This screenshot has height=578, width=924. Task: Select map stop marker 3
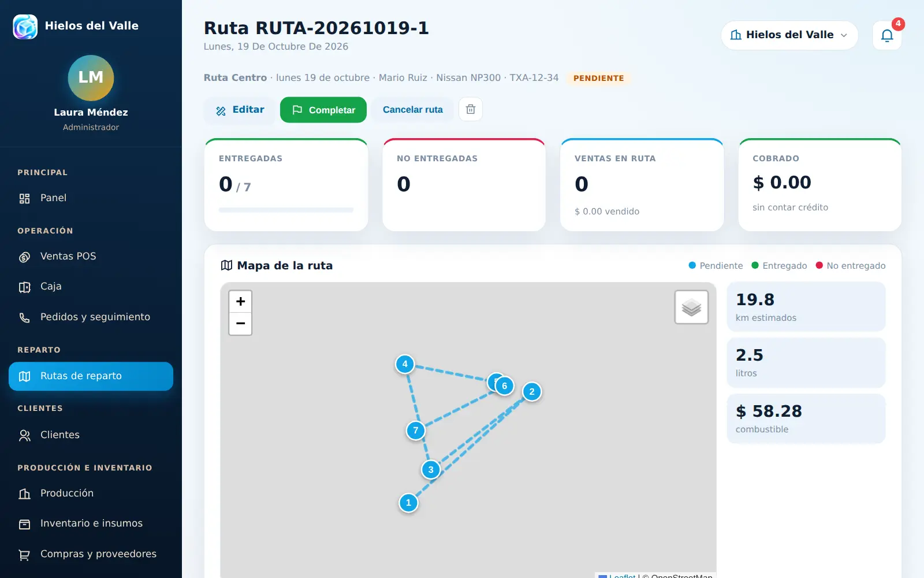pos(431,470)
